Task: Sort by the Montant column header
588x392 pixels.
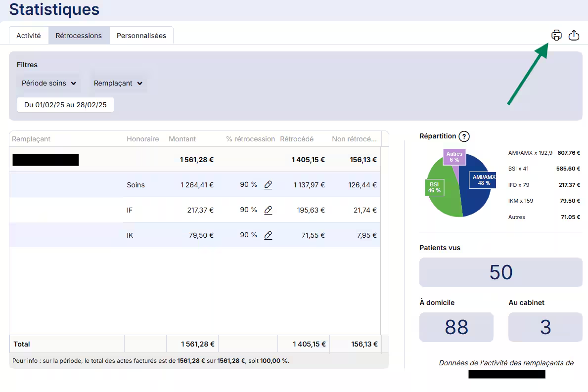Action: (182, 139)
